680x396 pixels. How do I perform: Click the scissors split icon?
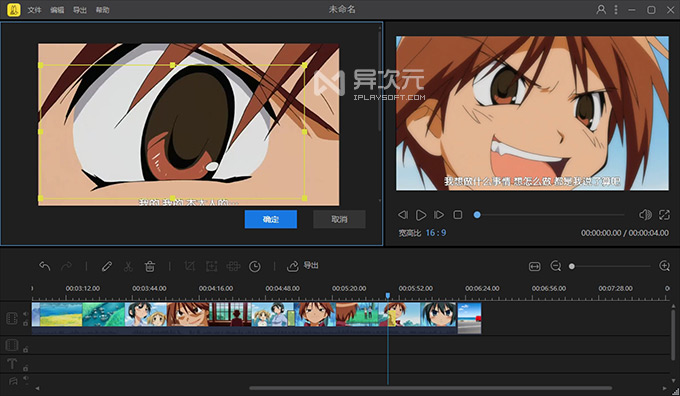128,266
